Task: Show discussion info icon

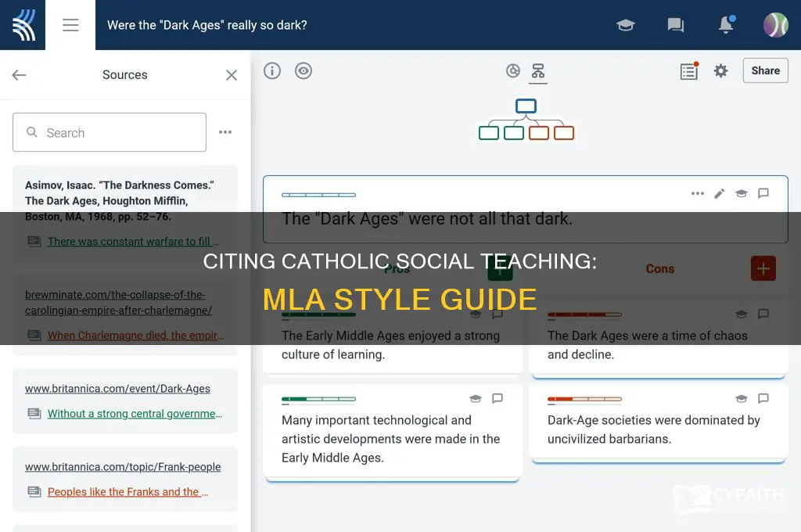Action: [272, 70]
